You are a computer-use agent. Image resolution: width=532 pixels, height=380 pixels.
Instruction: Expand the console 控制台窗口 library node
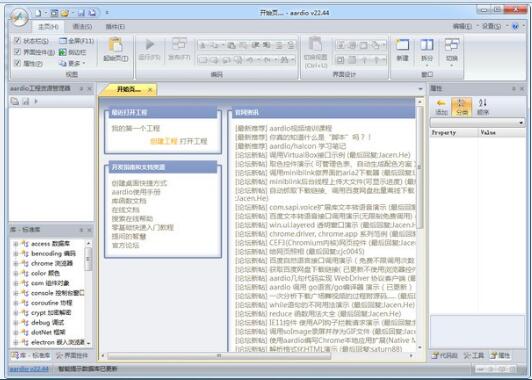coord(16,293)
